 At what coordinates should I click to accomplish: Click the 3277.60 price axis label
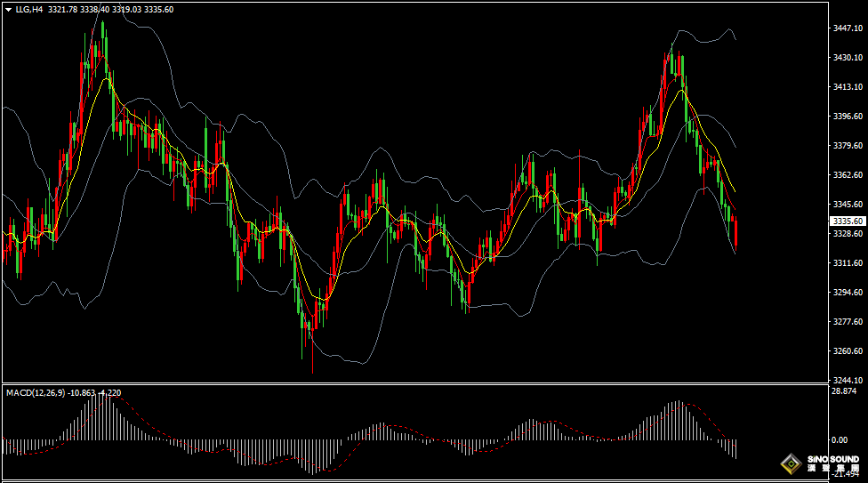[848, 322]
